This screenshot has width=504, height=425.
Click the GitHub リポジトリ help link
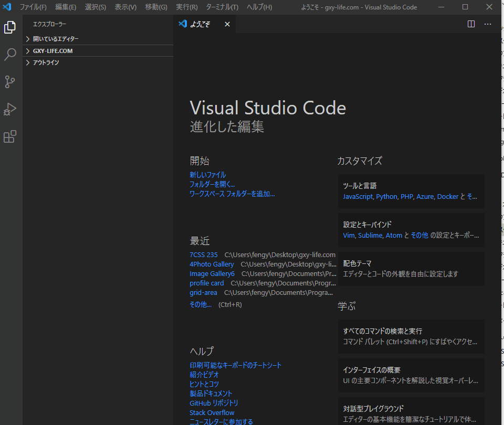click(214, 403)
